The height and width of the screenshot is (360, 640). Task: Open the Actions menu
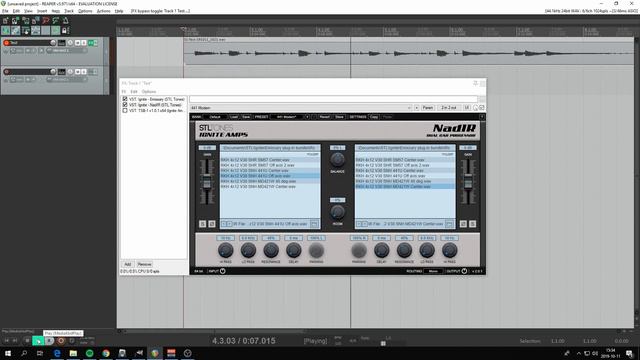click(104, 11)
